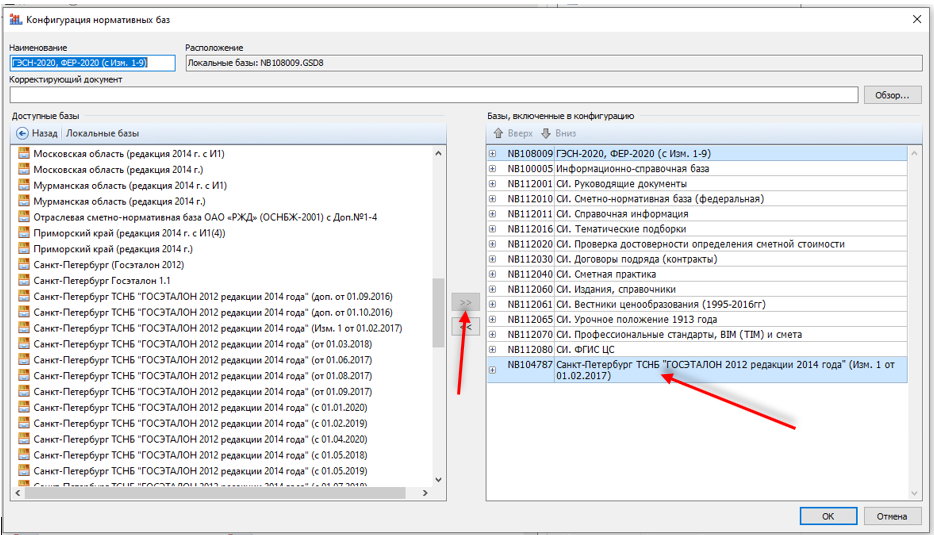
Task: Click the database icon of Московская область с И1
Action: (24, 153)
